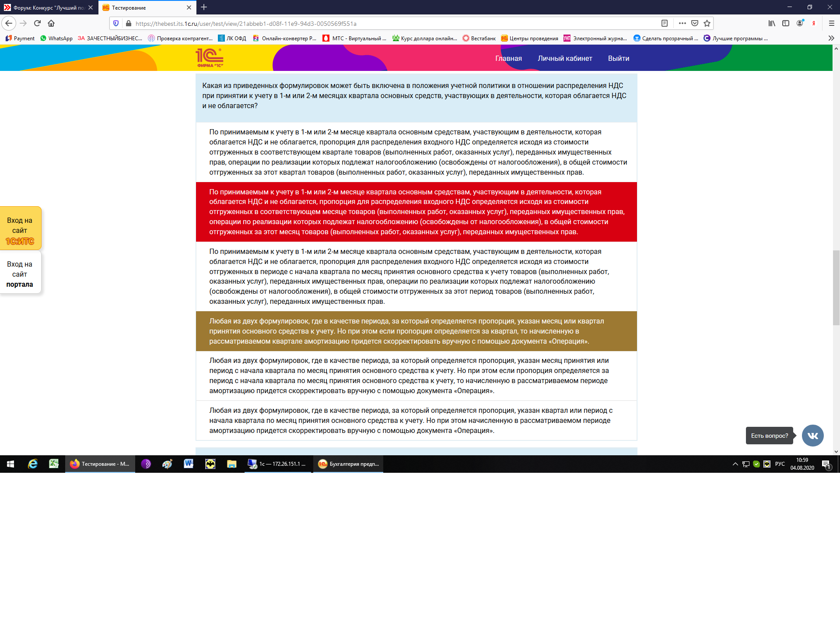
Task: Bookmark this page with star icon
Action: coord(707,23)
